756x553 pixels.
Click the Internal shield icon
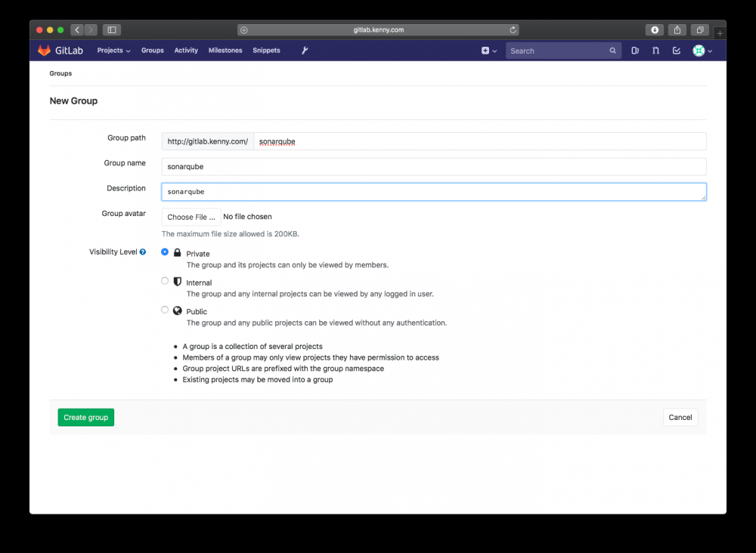point(178,282)
